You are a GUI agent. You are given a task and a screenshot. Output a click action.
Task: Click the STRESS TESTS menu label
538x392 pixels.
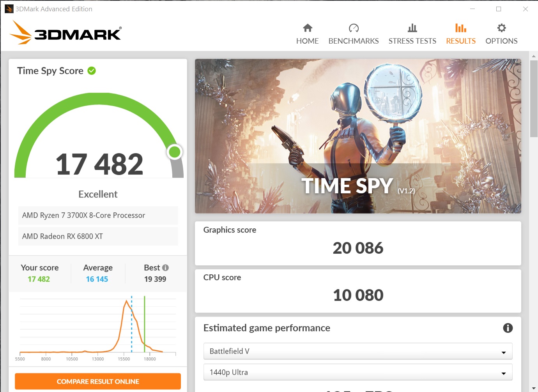coord(412,41)
